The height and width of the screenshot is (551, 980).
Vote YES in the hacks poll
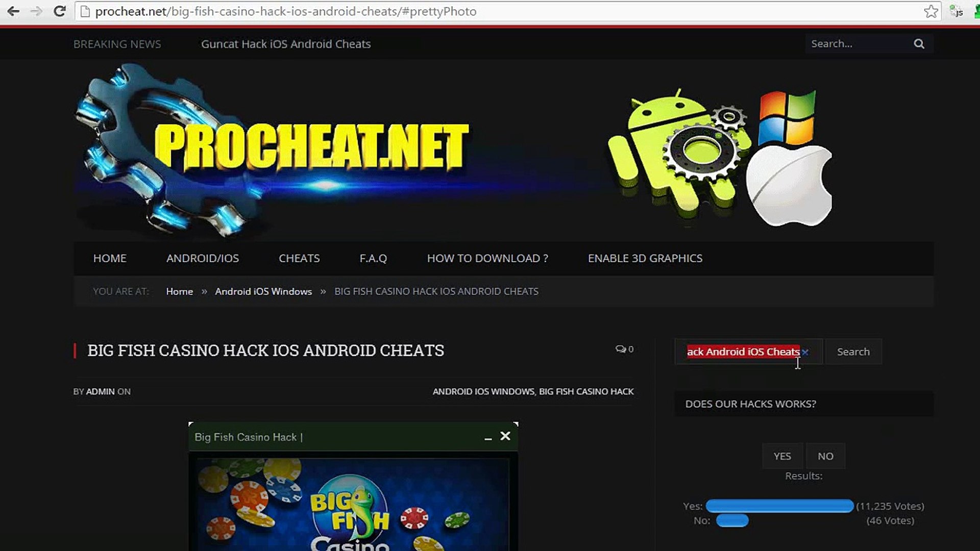782,456
